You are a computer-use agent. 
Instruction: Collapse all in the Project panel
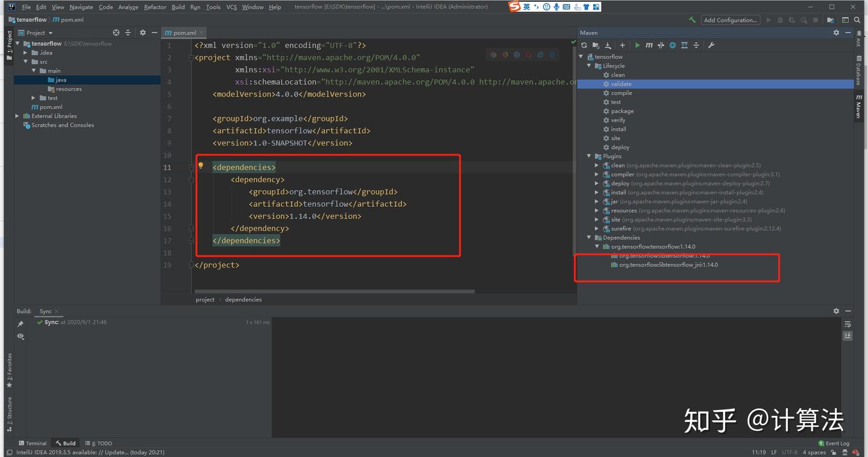click(x=128, y=33)
